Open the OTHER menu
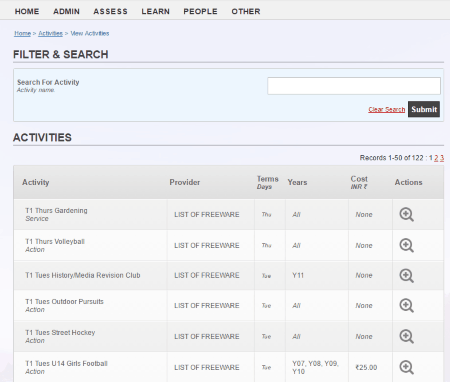This screenshot has height=382, width=450. tap(246, 11)
